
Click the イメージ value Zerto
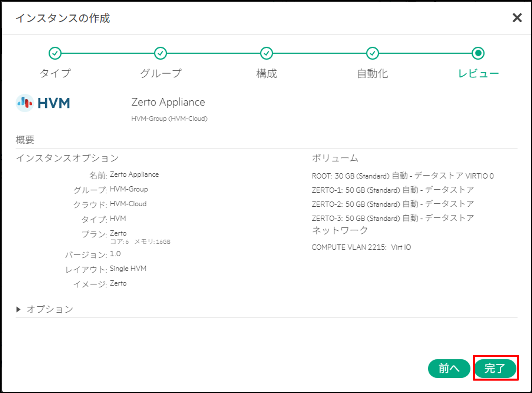click(118, 283)
